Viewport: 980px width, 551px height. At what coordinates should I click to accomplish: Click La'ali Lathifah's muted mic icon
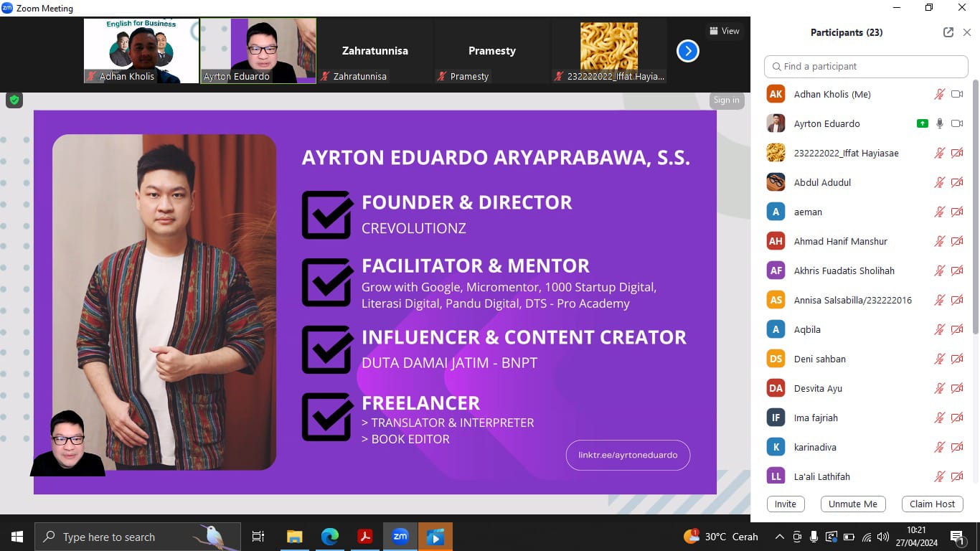click(939, 476)
